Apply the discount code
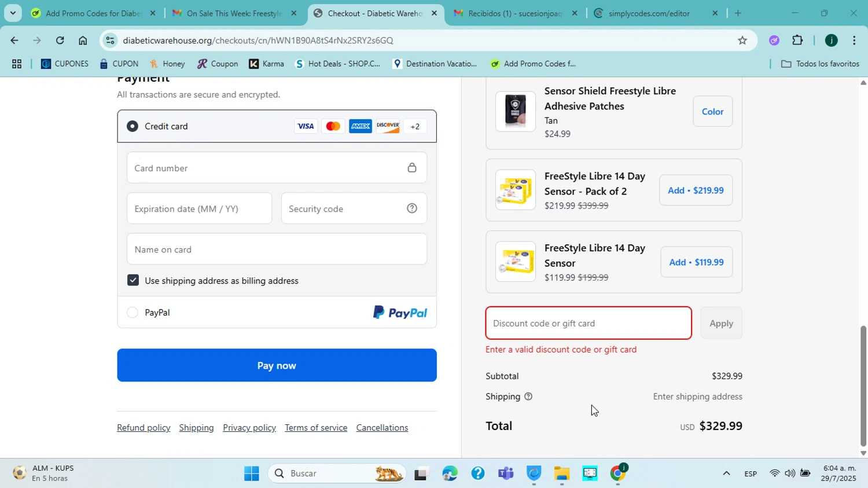Viewport: 868px width, 488px height. [x=721, y=323]
